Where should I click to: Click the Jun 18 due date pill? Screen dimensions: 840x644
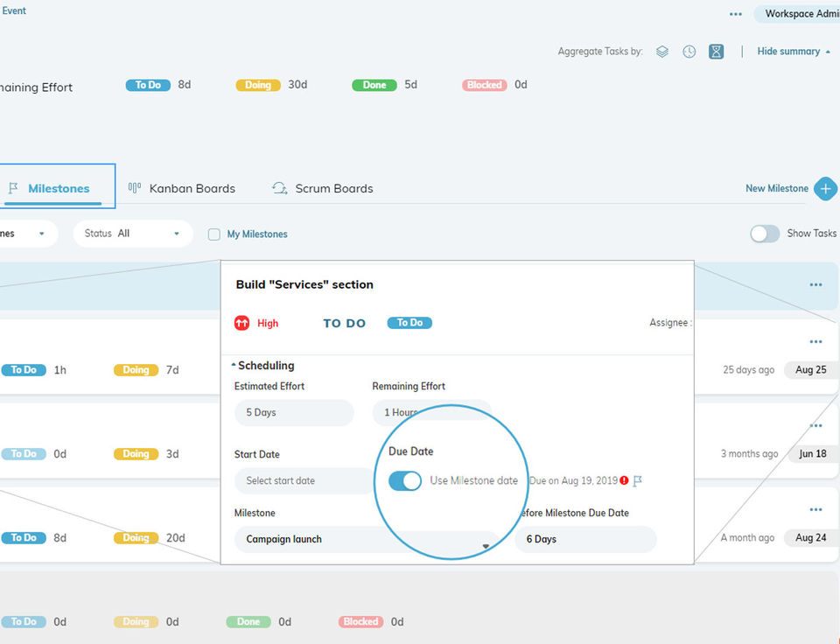813,454
